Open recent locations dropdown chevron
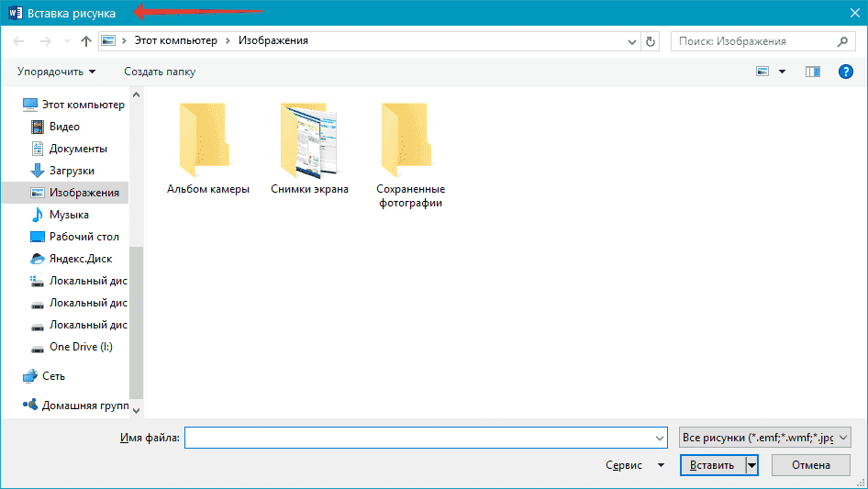This screenshot has height=489, width=868. tap(67, 41)
